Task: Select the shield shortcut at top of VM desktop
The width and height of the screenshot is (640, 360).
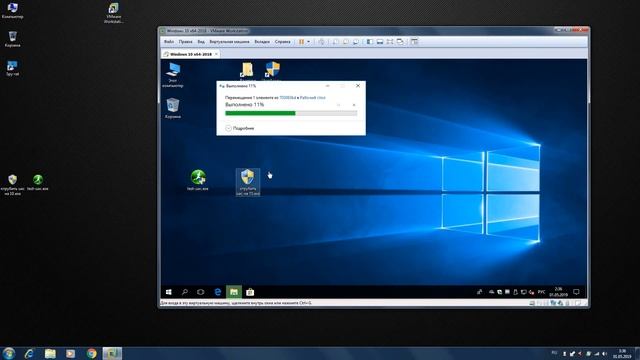Action: pyautogui.click(x=272, y=71)
